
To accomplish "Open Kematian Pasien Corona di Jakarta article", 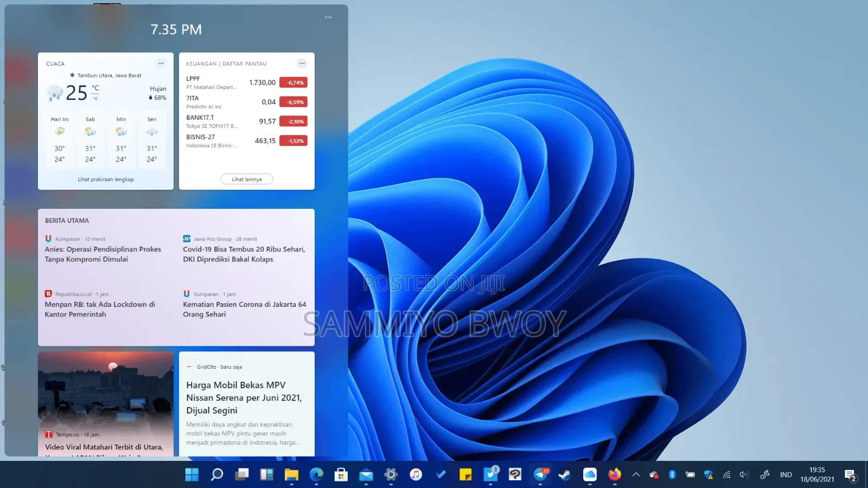I will tap(244, 309).
